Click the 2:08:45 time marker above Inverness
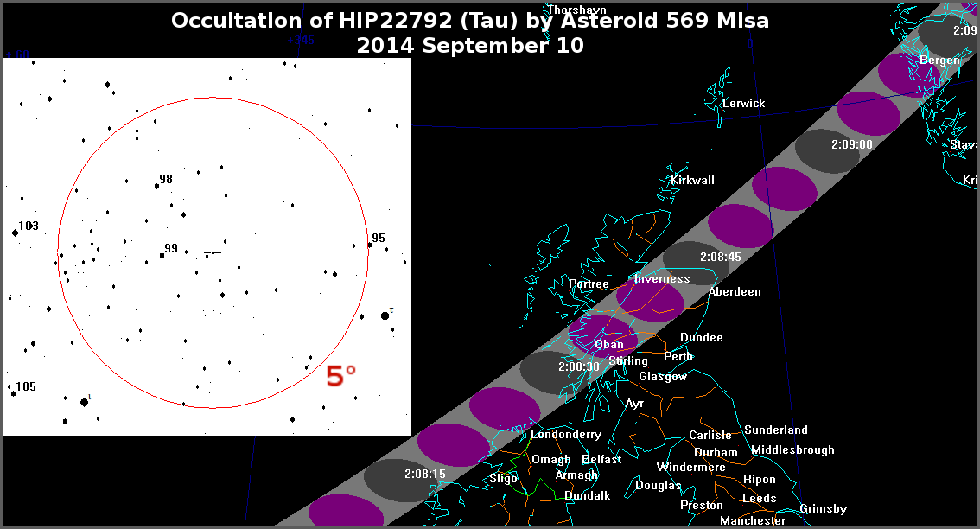The width and height of the screenshot is (980, 529). pyautogui.click(x=720, y=257)
